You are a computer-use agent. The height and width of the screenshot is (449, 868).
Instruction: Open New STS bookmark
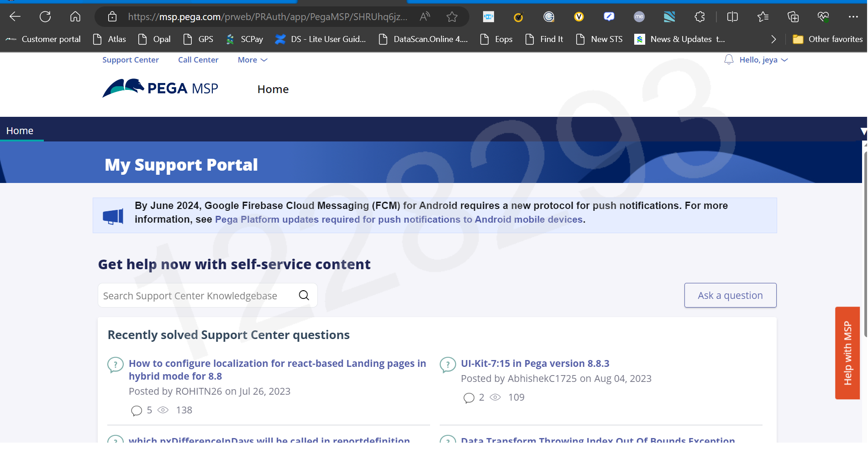point(600,39)
